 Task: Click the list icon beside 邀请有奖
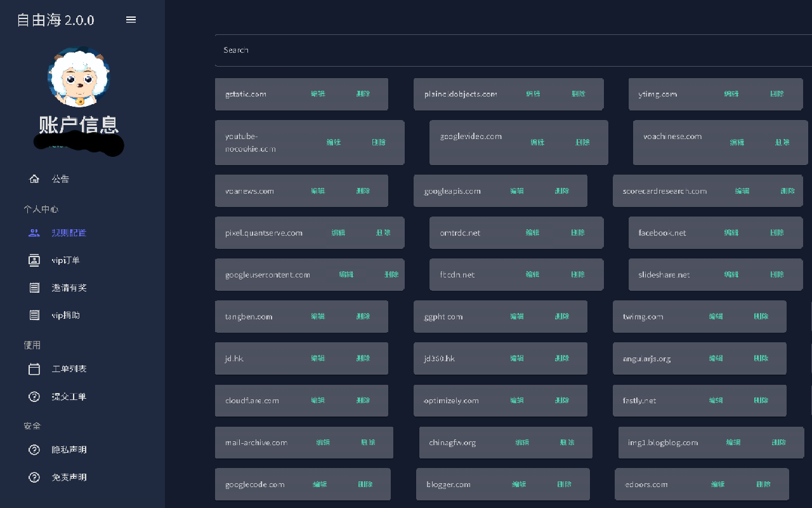(x=34, y=288)
